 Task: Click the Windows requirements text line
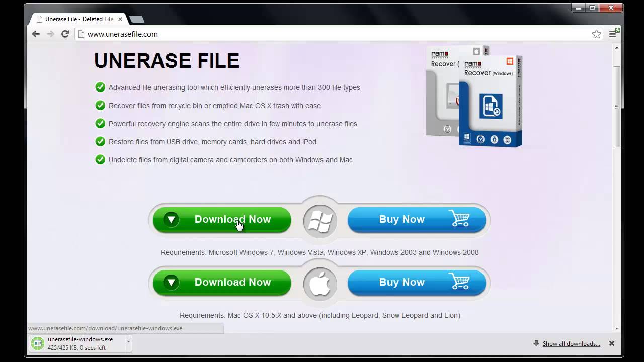[319, 252]
